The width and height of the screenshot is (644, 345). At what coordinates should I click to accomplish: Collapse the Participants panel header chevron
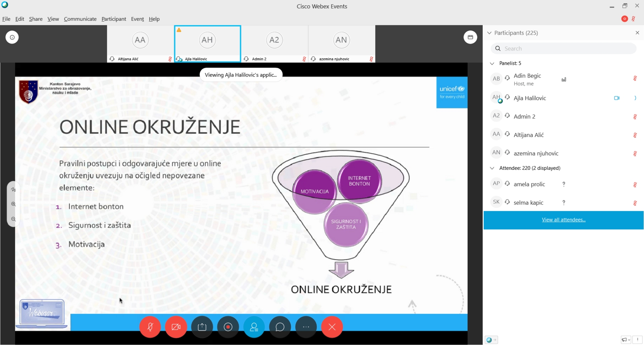pos(489,33)
